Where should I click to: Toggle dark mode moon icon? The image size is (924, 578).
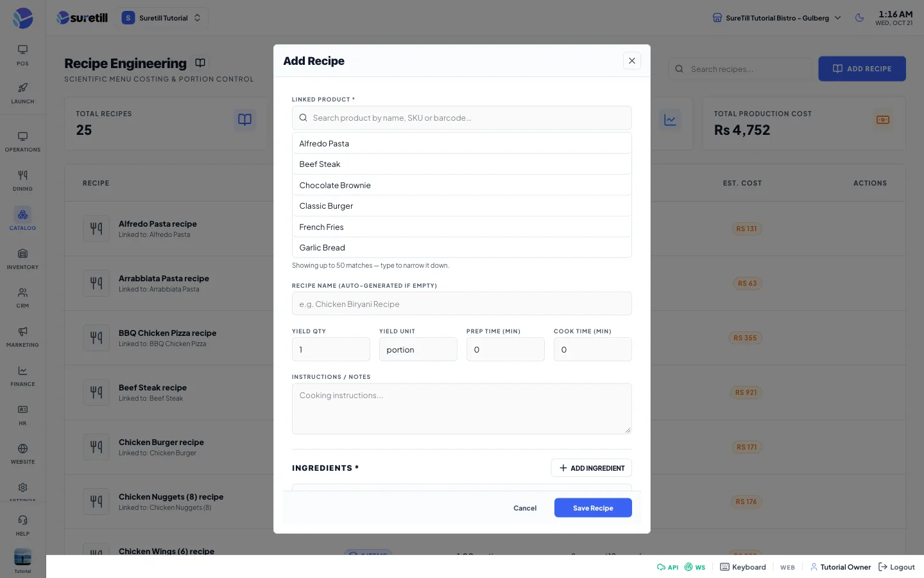click(x=859, y=18)
